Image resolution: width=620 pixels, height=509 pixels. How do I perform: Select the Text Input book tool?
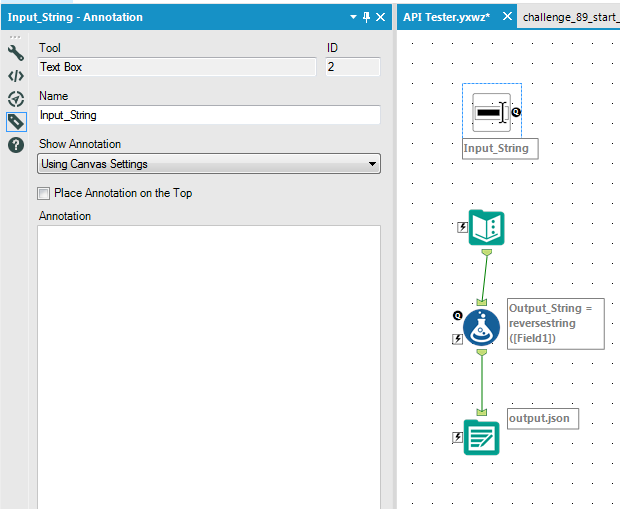tap(486, 227)
